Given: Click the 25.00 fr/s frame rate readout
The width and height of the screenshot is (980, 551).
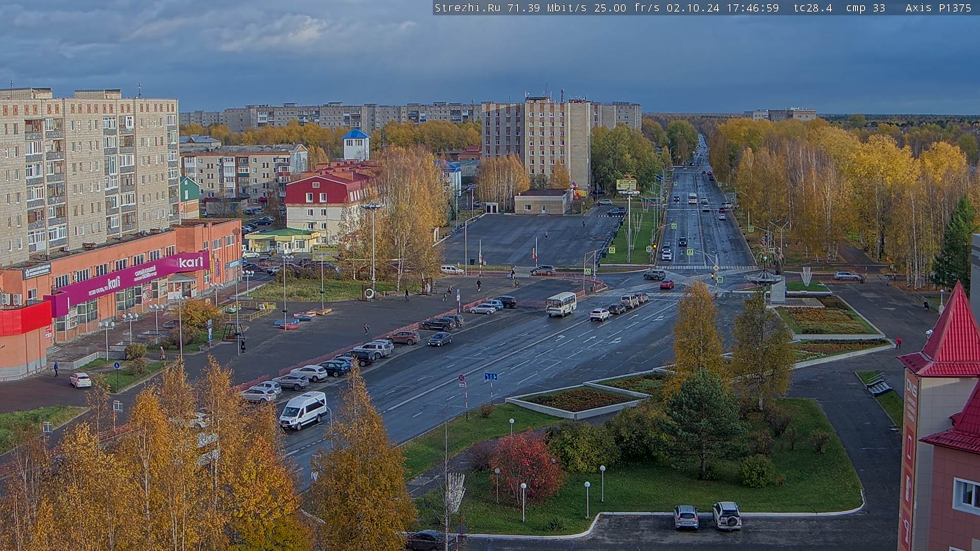Looking at the screenshot, I should [626, 8].
